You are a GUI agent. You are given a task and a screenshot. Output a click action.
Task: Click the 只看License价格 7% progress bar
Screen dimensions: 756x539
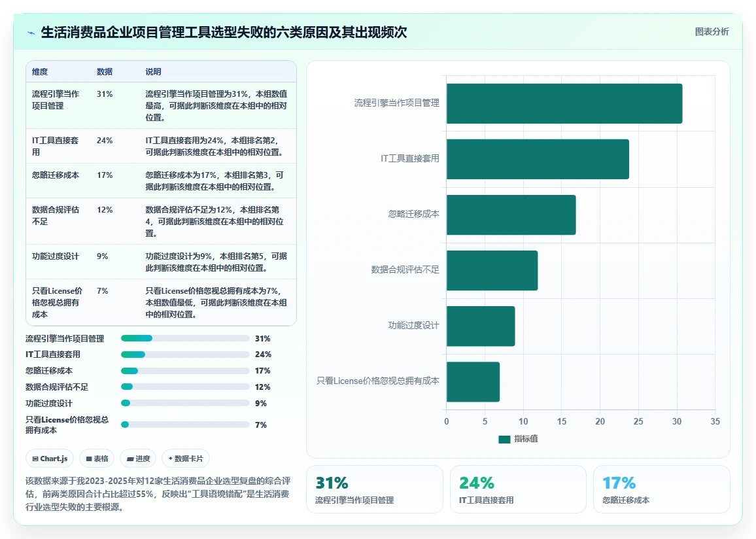pos(185,425)
